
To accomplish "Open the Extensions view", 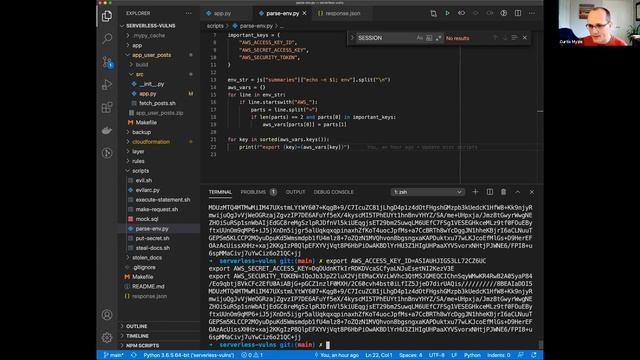I will [107, 107].
